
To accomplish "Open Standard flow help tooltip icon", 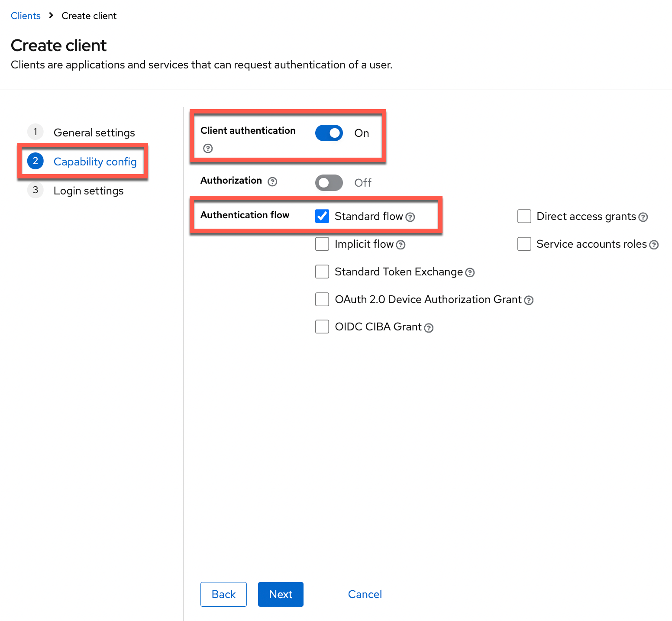I will click(410, 217).
